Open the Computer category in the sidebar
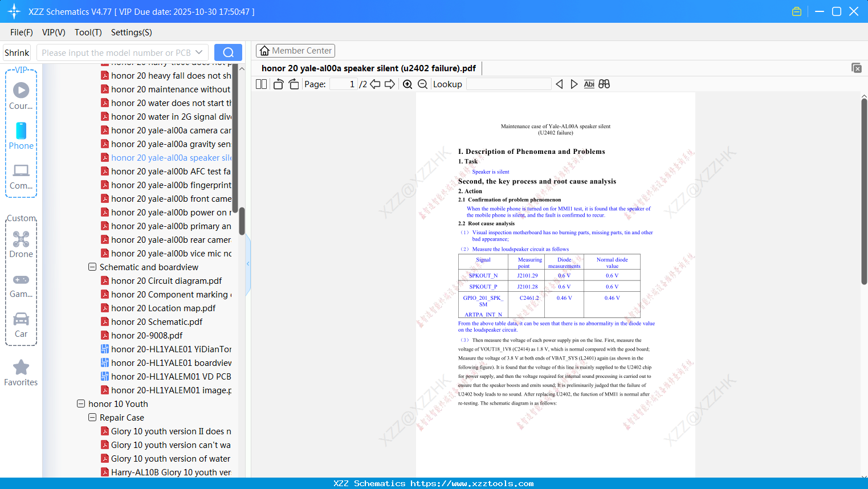This screenshot has height=489, width=868. click(21, 176)
